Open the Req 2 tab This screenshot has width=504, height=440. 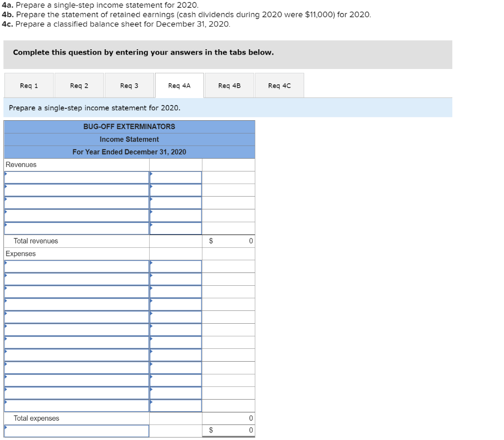tap(79, 85)
